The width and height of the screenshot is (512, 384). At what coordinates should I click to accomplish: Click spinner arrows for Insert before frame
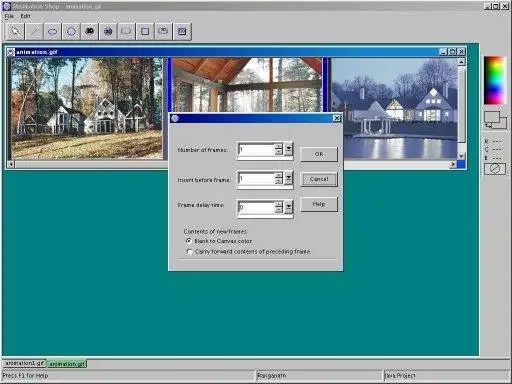[279, 178]
